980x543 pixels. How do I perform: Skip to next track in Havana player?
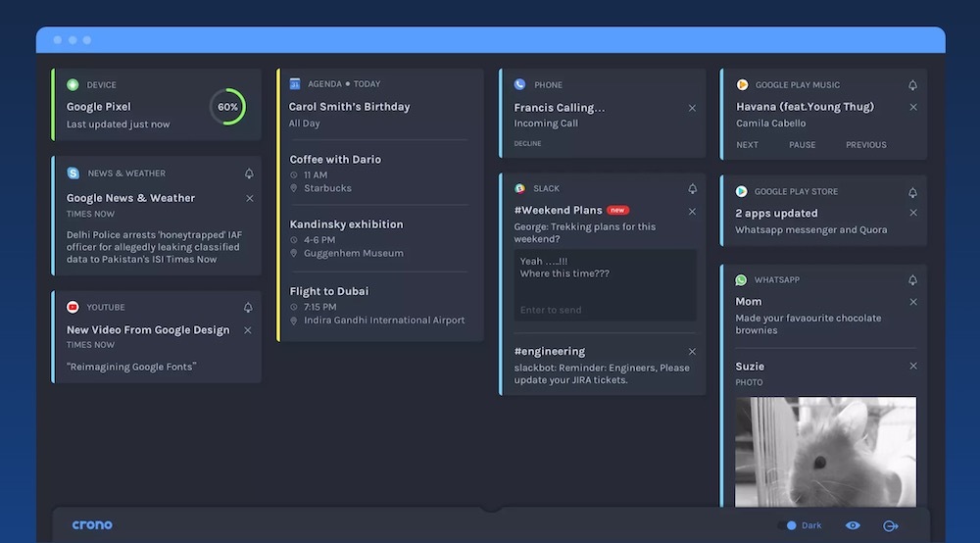point(747,145)
